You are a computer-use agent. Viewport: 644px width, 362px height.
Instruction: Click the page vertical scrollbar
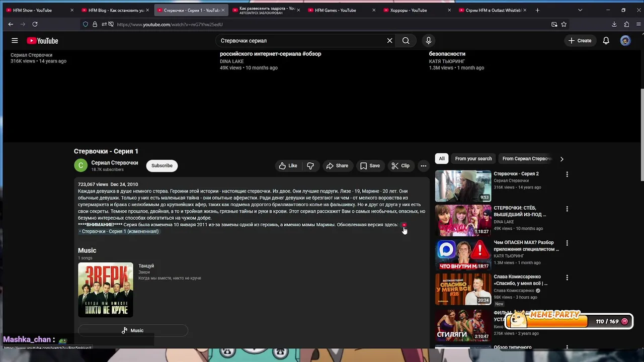pyautogui.click(x=641, y=136)
